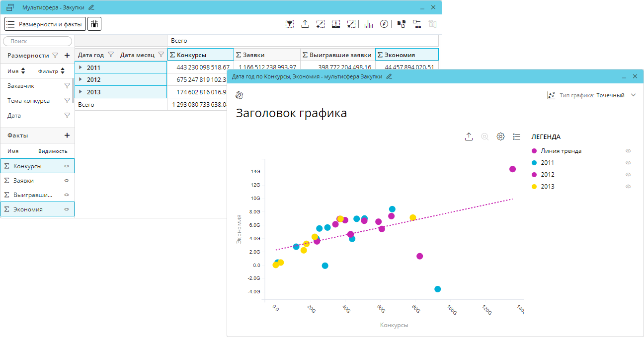644x337 pixels.
Task: Select the Заказчик dimension in the list
Action: tap(21, 86)
